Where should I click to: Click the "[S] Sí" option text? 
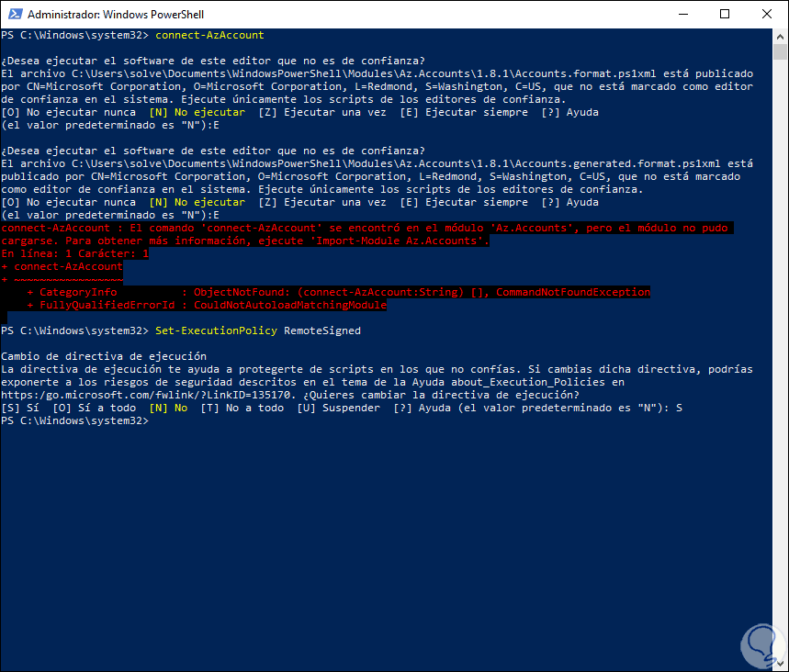[x=20, y=408]
